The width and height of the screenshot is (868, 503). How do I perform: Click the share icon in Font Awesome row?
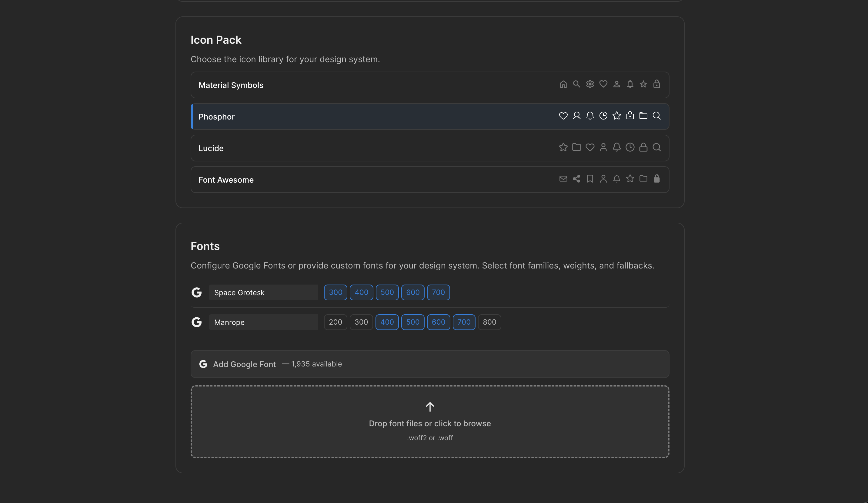click(x=577, y=179)
